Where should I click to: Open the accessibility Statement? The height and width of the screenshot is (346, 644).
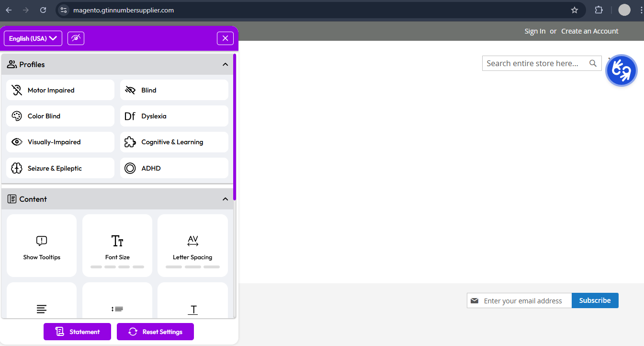(x=77, y=331)
